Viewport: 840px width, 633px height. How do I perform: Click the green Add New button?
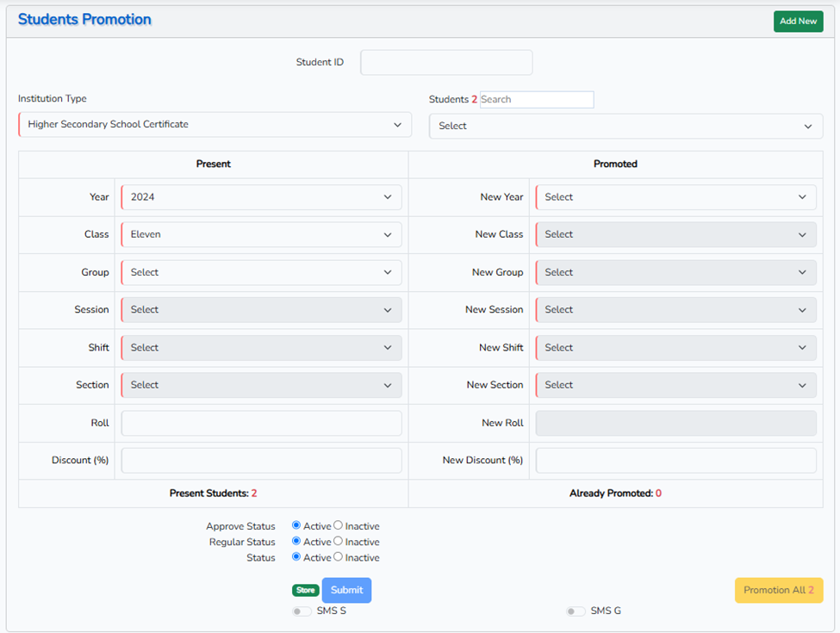[798, 22]
